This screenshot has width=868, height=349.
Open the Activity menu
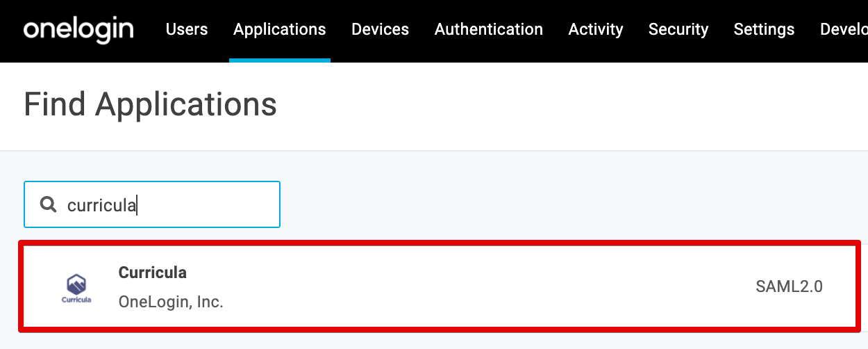[596, 30]
